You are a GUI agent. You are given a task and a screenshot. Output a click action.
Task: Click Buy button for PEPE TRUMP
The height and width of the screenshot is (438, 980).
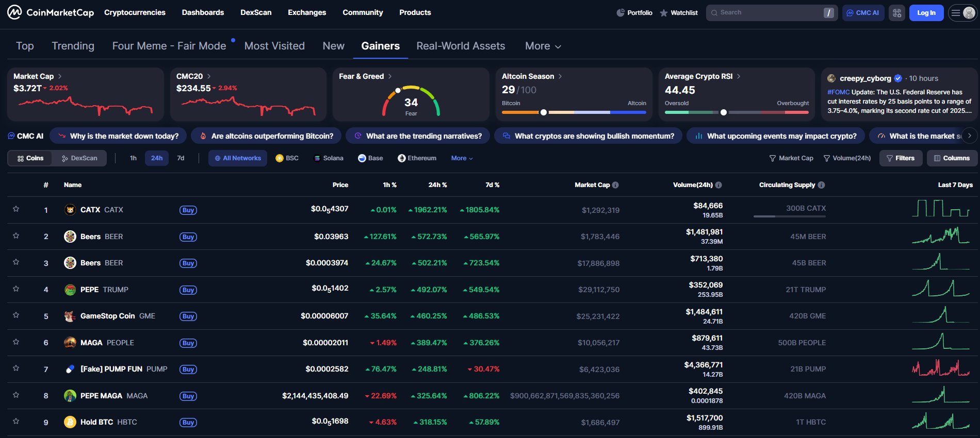tap(188, 290)
